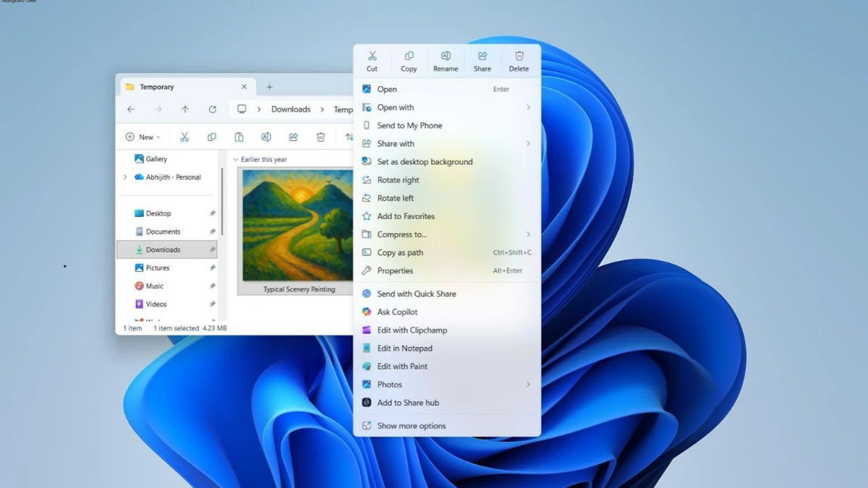868x488 pixels.
Task: Select Downloads in the sidebar
Action: click(167, 249)
